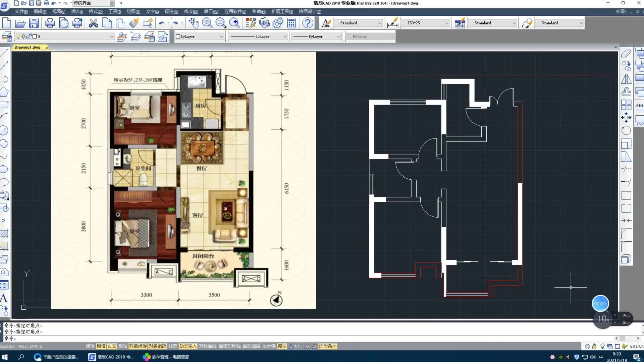The width and height of the screenshot is (644, 362).
Task: Open the layer dropdown showing layer 0
Action: (64, 36)
